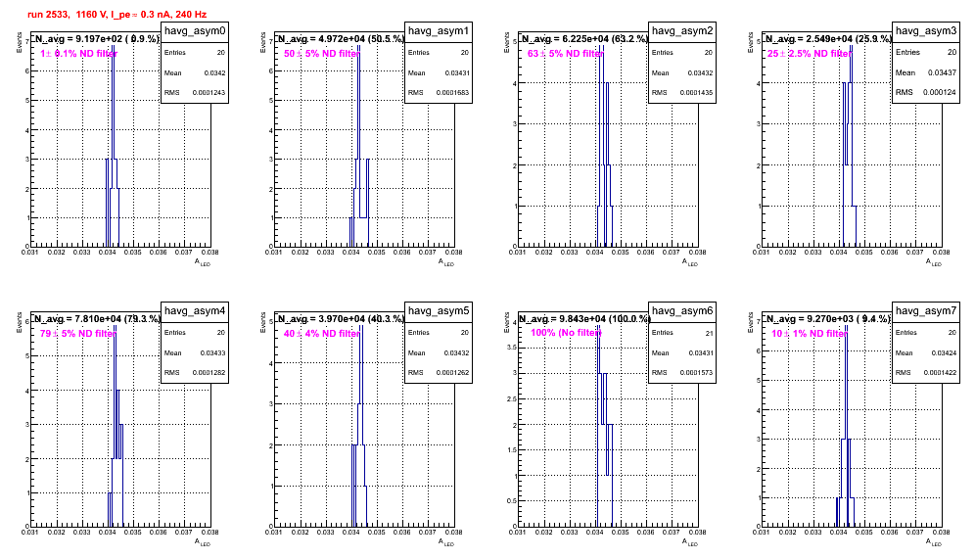Click the N_avg = 4.972e+04 label
Viewport: 975px width, 560px height.
341,39
